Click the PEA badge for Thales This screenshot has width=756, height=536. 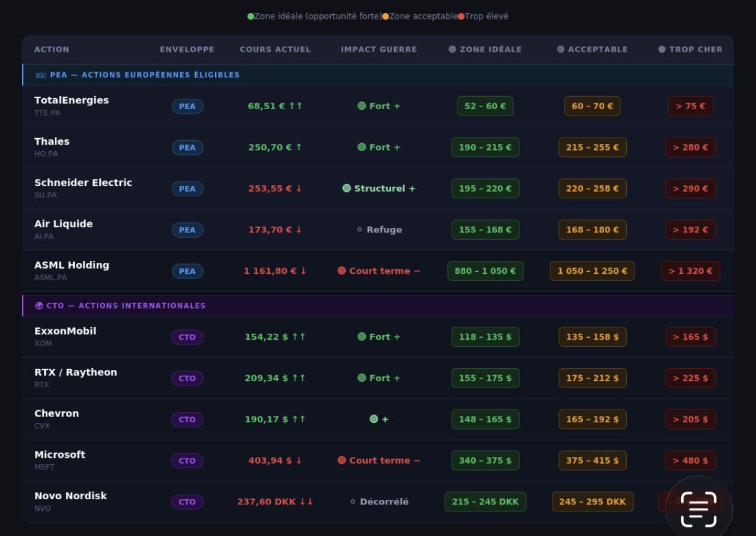187,147
